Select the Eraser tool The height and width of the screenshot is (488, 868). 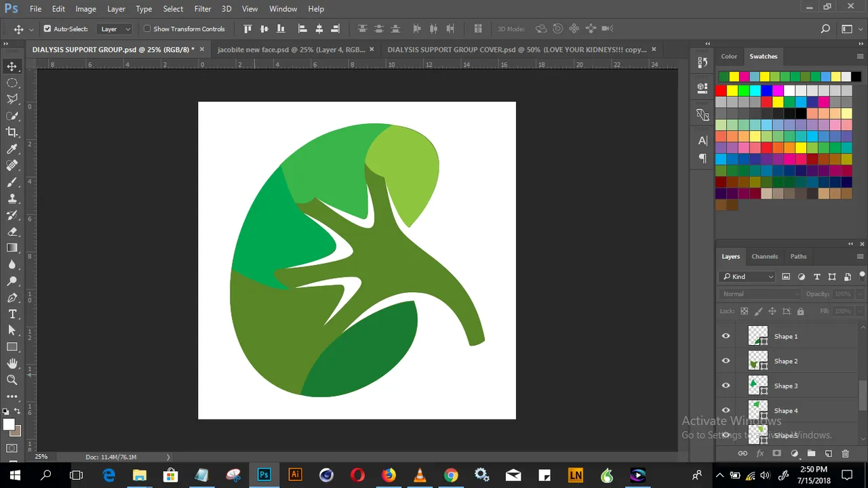[12, 232]
